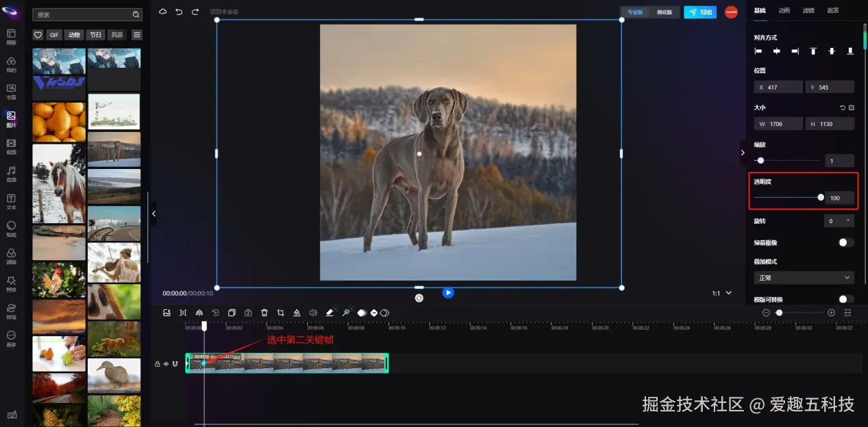Screen dimensions: 868x427
Task: Open the 我的 uploads sidebar panel
Action: point(11,64)
